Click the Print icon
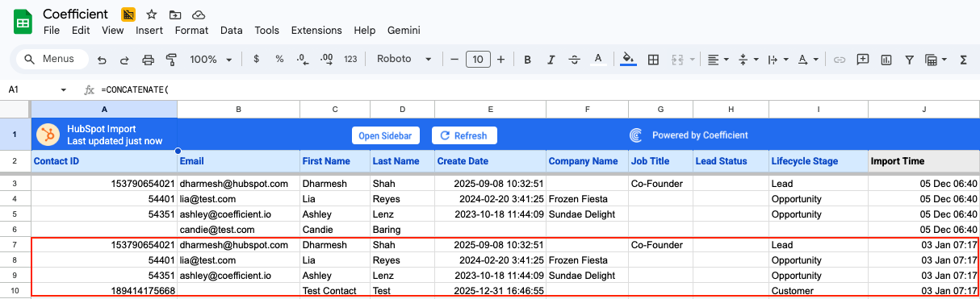The width and height of the screenshot is (980, 299). coord(148,60)
